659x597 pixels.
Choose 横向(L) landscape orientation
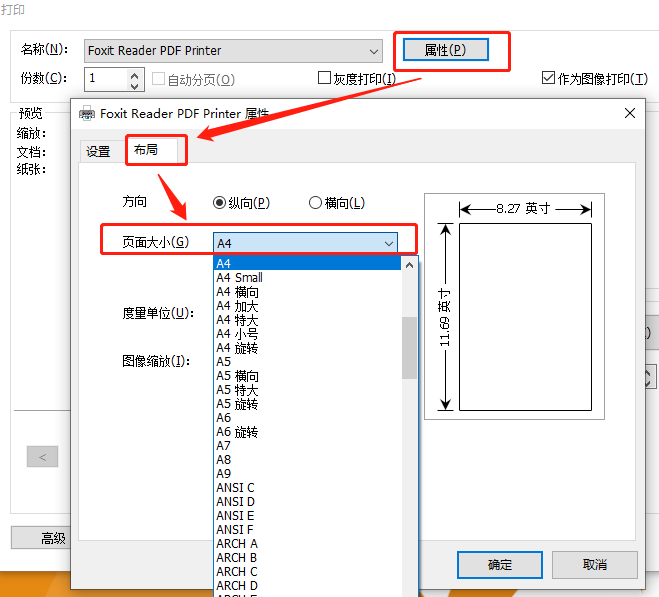pyautogui.click(x=315, y=203)
